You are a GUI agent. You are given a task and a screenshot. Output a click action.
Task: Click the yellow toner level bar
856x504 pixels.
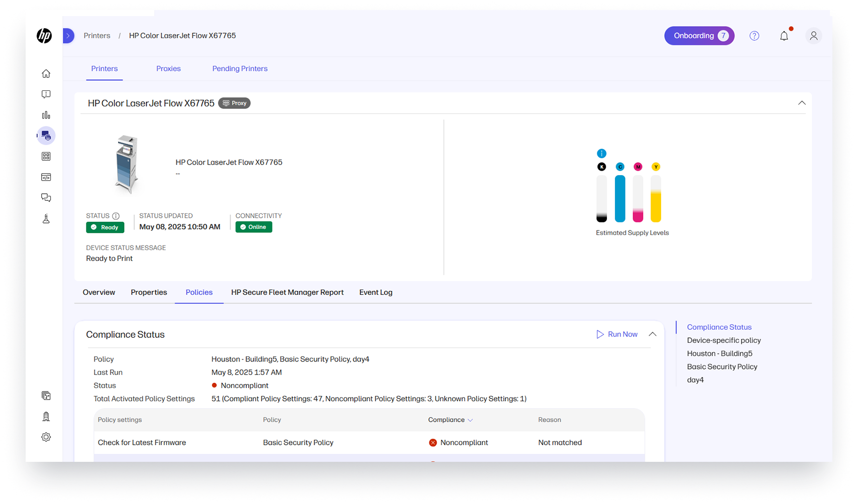656,198
